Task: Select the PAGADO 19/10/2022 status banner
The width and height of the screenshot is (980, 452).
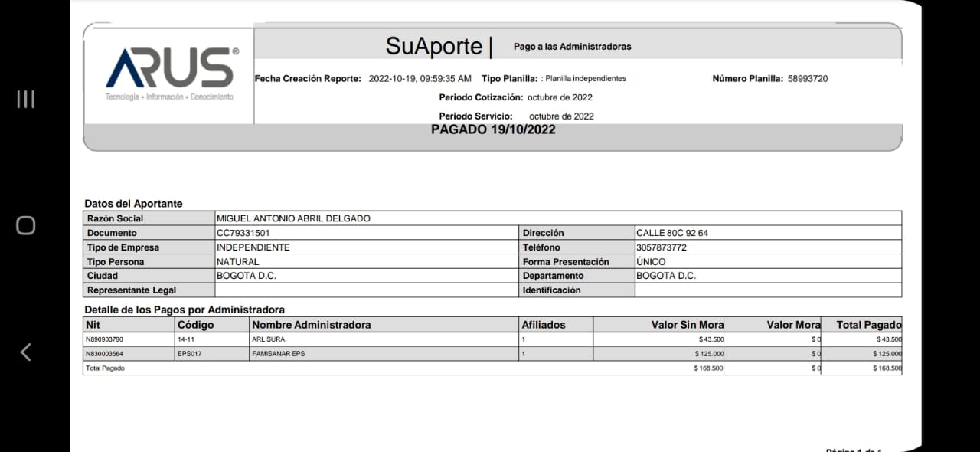Action: (493, 129)
